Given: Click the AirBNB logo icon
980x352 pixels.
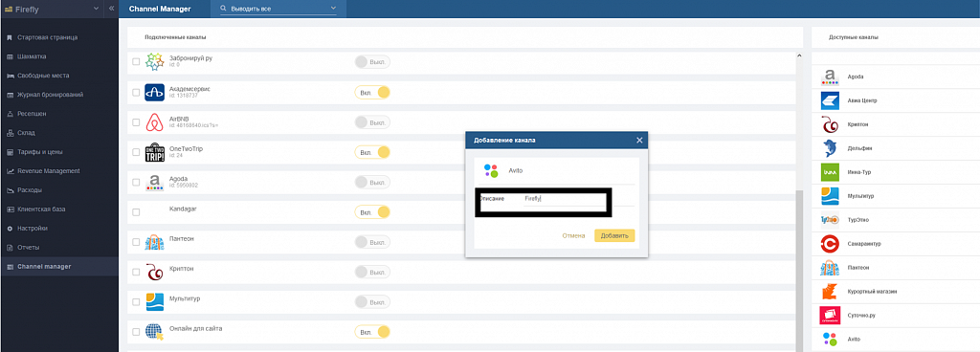Looking at the screenshot, I should click(154, 122).
